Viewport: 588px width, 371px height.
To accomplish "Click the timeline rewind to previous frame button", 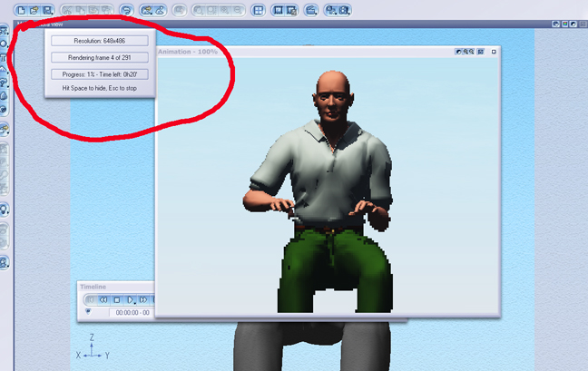I will [x=103, y=299].
